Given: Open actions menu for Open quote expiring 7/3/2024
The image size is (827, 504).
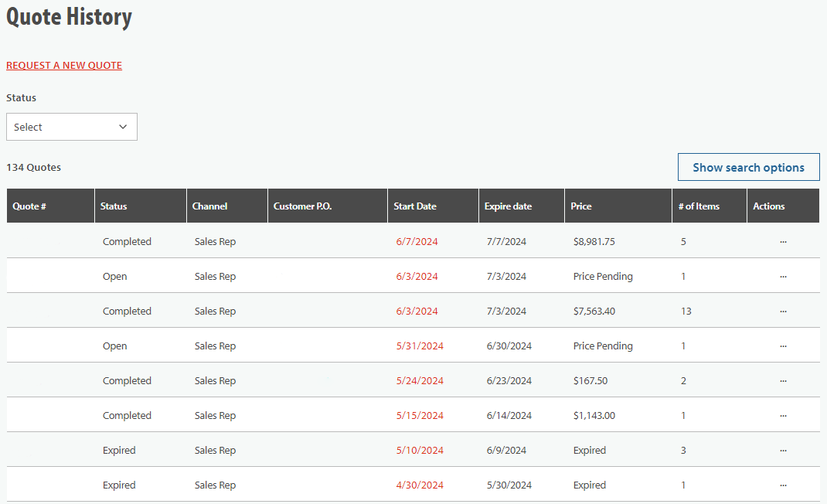Looking at the screenshot, I should (783, 277).
